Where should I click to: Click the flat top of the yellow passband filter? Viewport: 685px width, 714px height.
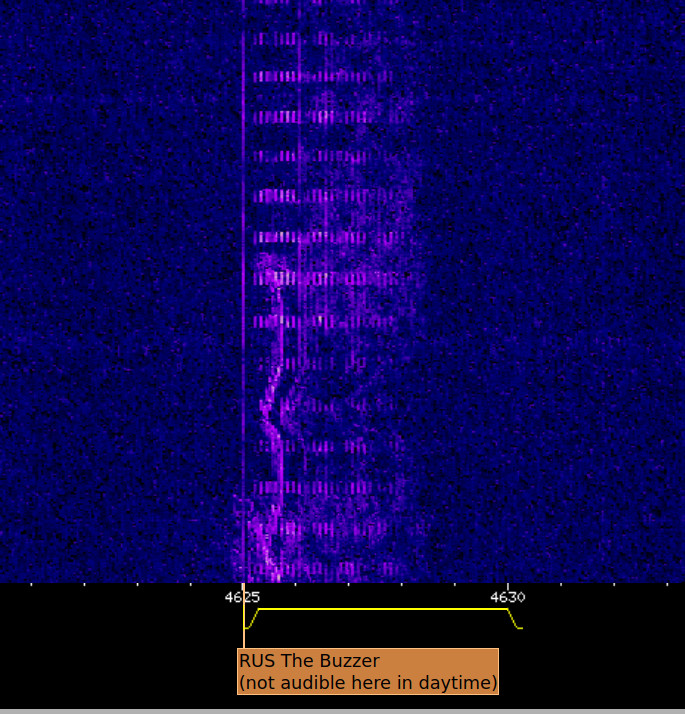(x=380, y=609)
